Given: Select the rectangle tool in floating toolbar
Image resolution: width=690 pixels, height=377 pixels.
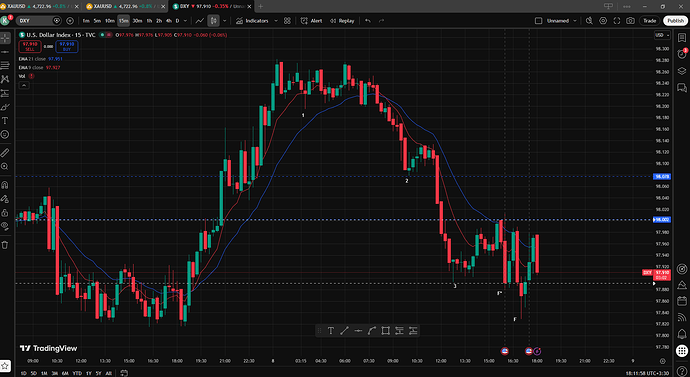Looking at the screenshot, I should 385,331.
